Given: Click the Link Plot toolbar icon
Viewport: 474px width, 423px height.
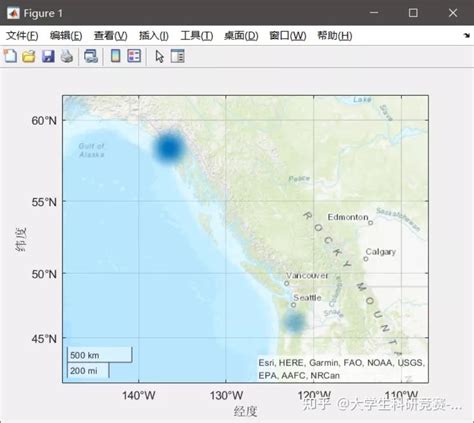Looking at the screenshot, I should 91,56.
